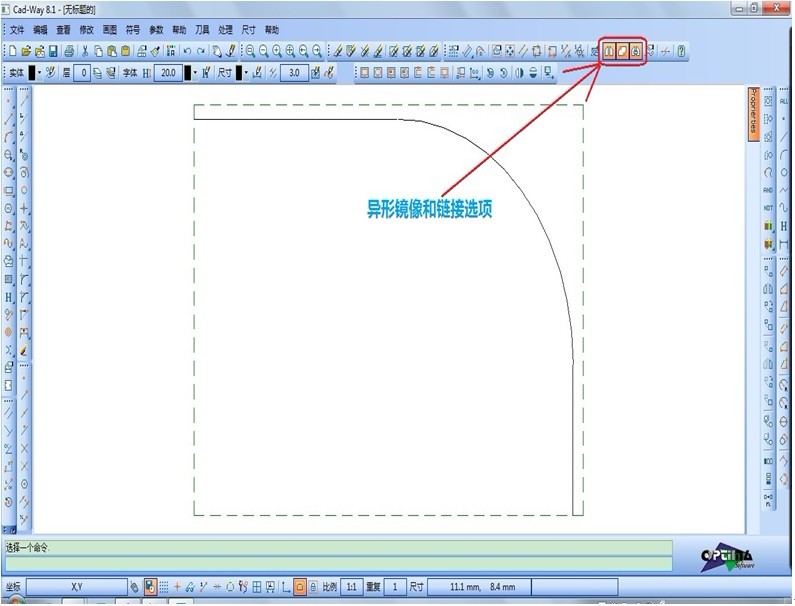795x606 pixels.
Task: Open the 尺寸 menu
Action: pyautogui.click(x=248, y=30)
